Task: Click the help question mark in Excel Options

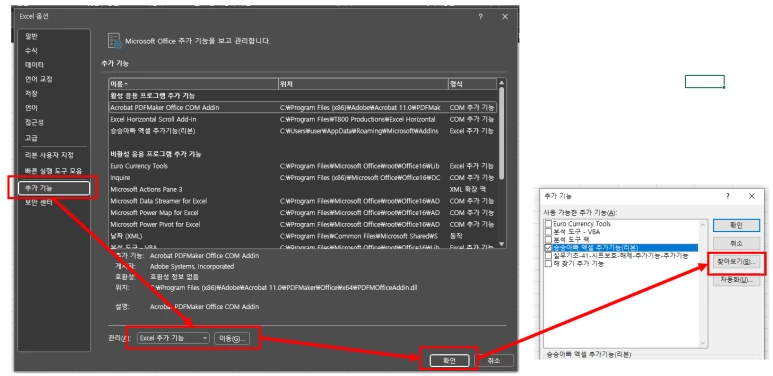Action: pyautogui.click(x=481, y=17)
